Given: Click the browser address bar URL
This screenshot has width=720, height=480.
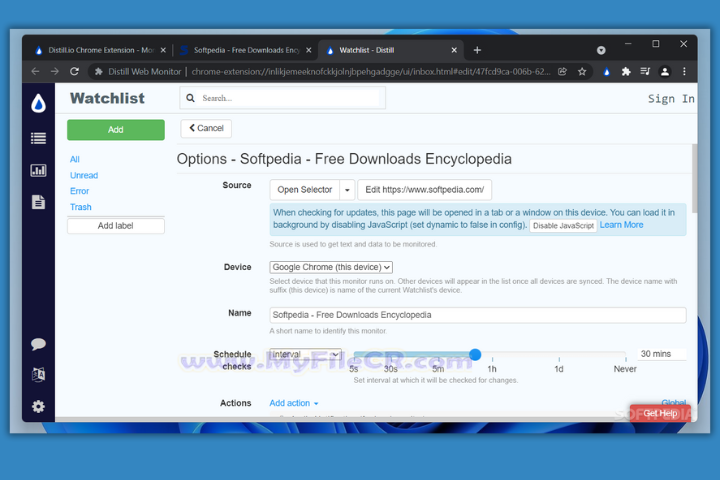Looking at the screenshot, I should [x=371, y=72].
